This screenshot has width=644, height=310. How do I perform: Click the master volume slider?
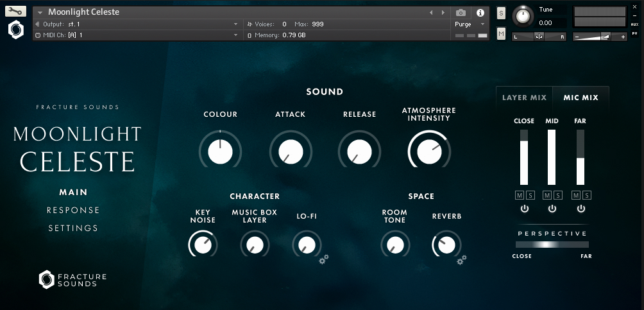coord(600,37)
